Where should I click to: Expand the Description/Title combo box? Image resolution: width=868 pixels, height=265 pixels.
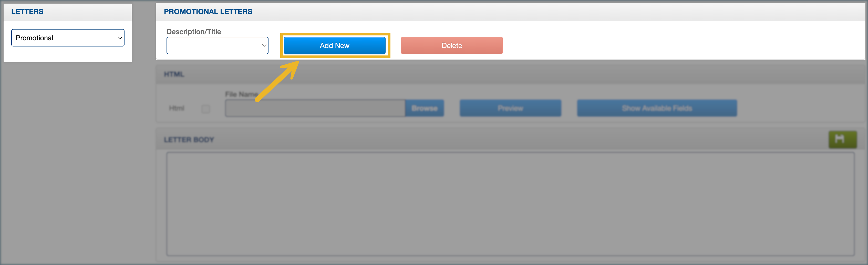217,45
